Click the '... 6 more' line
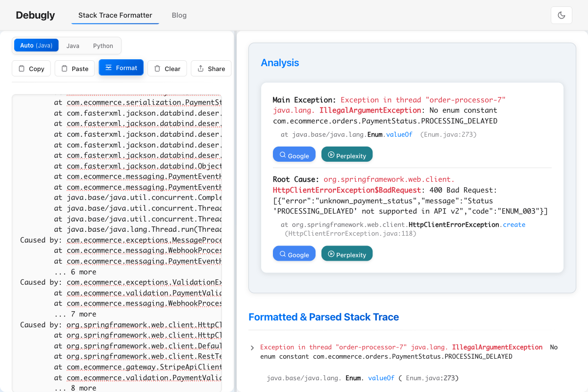Viewport: 588px width, 392px height. (75, 272)
